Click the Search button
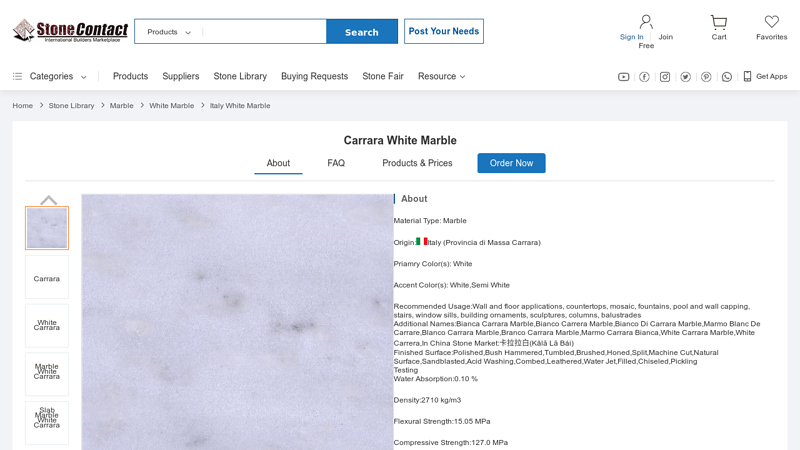This screenshot has width=800, height=450. click(x=362, y=32)
